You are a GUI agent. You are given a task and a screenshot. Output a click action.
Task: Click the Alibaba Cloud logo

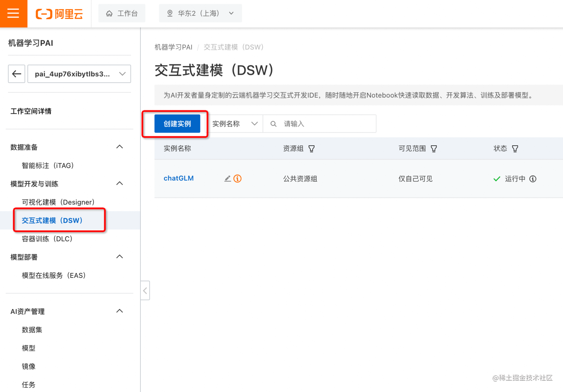(x=59, y=14)
